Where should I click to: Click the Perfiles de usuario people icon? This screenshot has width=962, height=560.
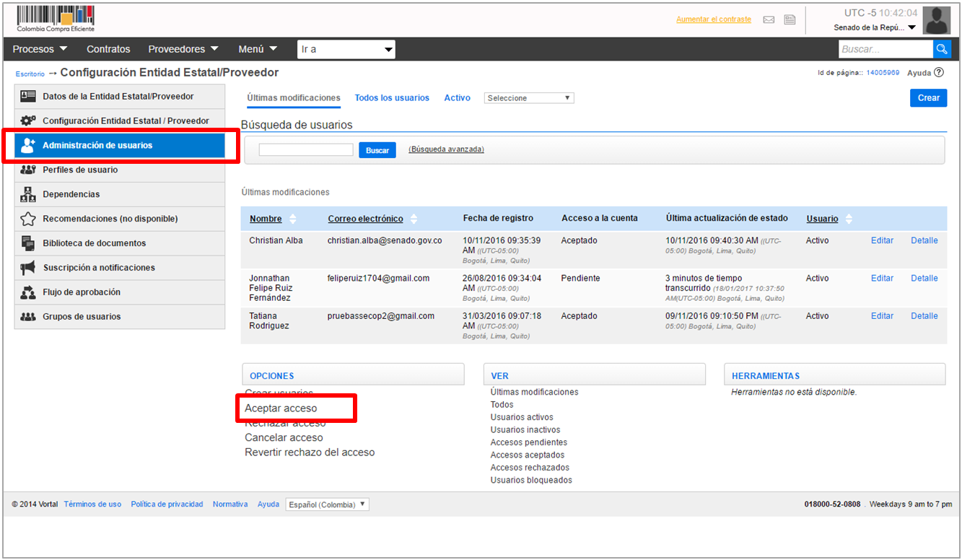tap(28, 170)
